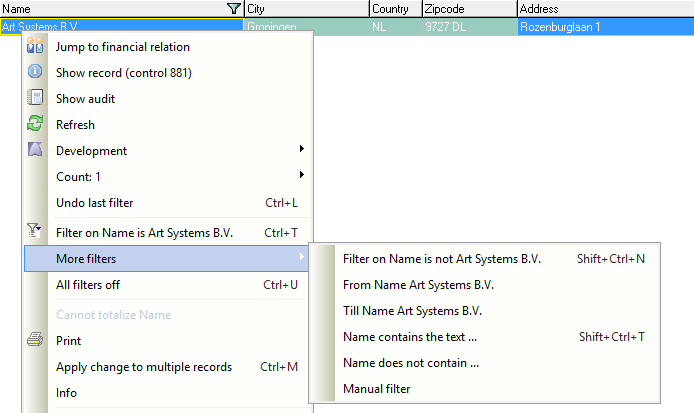Click the City column header
Screen dimensions: 694x413
[x=307, y=9]
